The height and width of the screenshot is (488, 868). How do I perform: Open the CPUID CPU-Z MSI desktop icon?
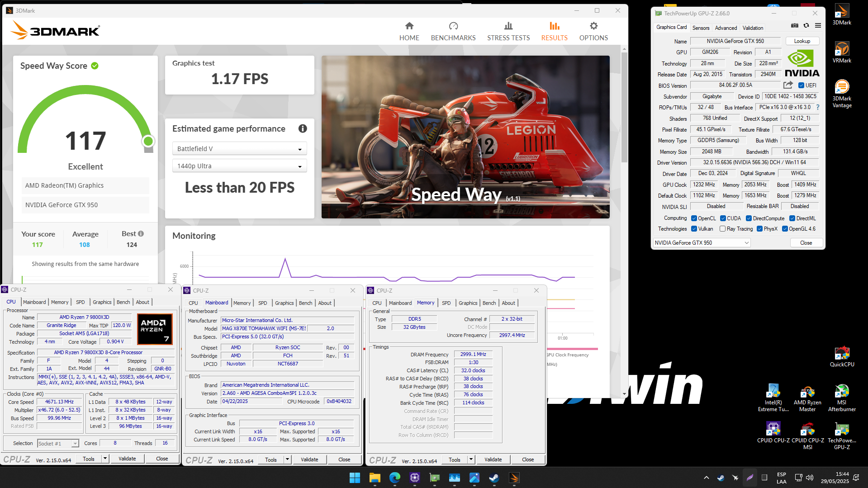click(807, 436)
